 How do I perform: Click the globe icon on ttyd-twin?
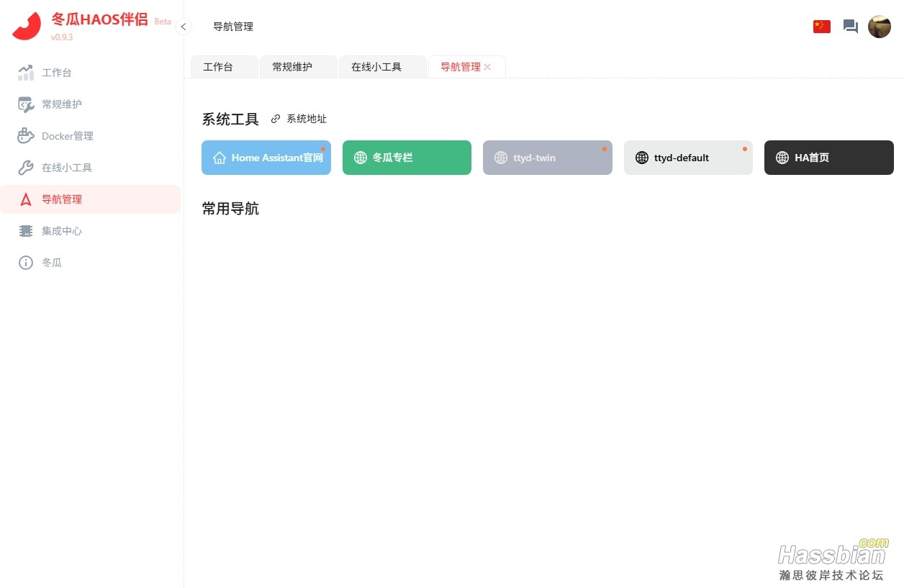coord(501,158)
